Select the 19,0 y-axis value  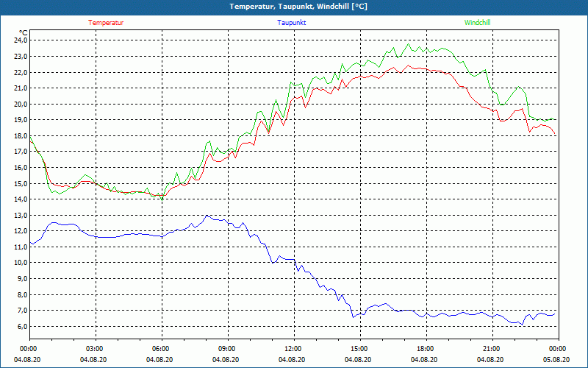coord(21,120)
